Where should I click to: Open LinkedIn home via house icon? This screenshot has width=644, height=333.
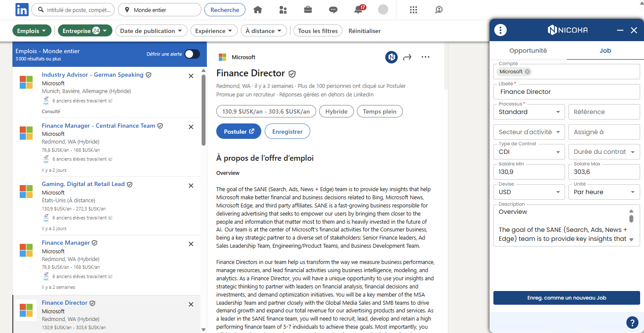click(257, 10)
